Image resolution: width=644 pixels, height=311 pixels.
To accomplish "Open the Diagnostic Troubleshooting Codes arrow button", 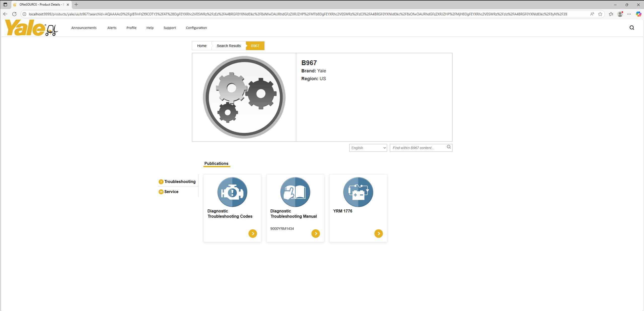I will pos(253,234).
